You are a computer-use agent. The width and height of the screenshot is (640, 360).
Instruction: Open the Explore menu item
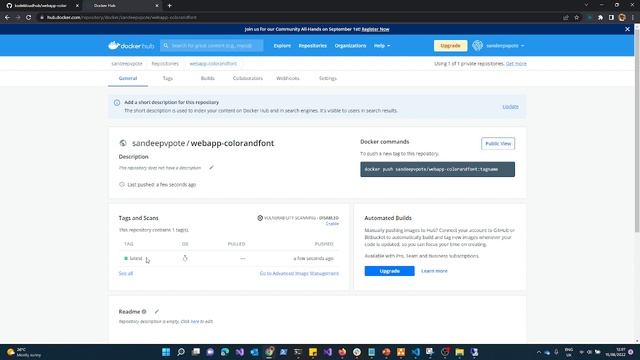point(282,46)
